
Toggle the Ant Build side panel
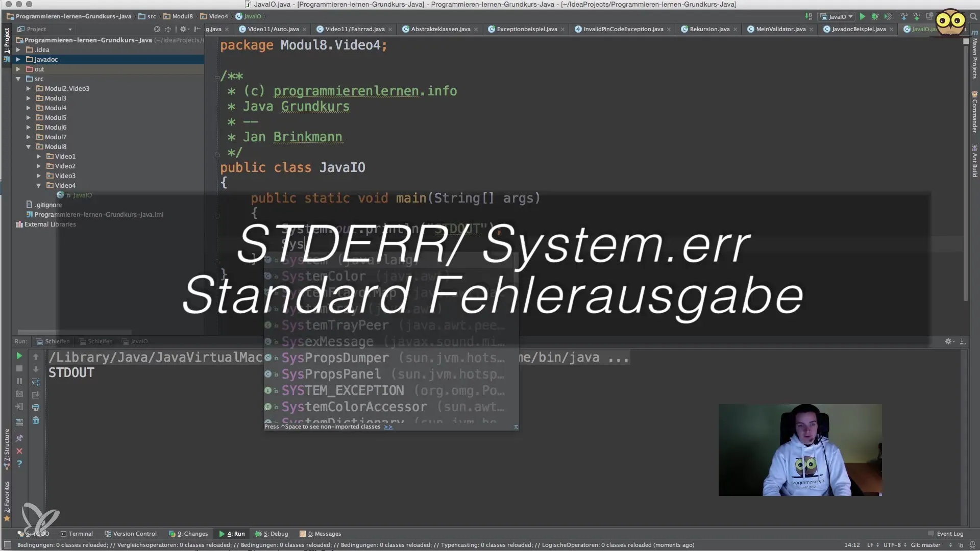tap(974, 161)
